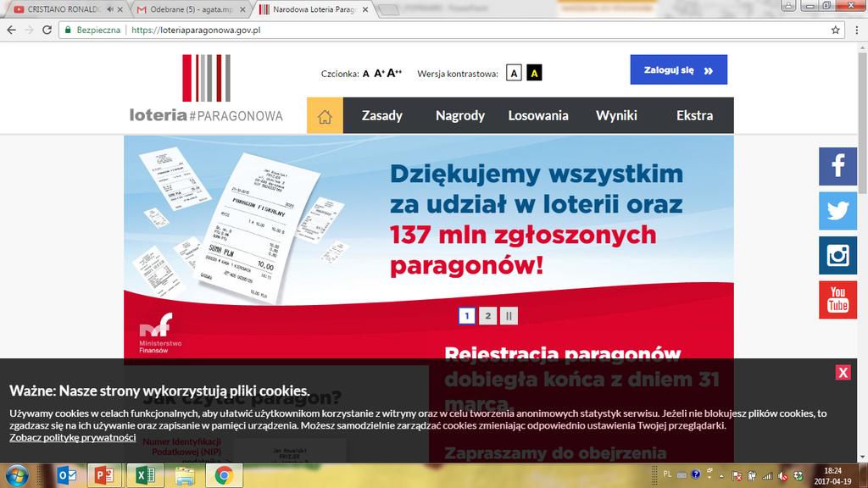Open File Explorer from the taskbar
The image size is (868, 488).
click(x=185, y=476)
